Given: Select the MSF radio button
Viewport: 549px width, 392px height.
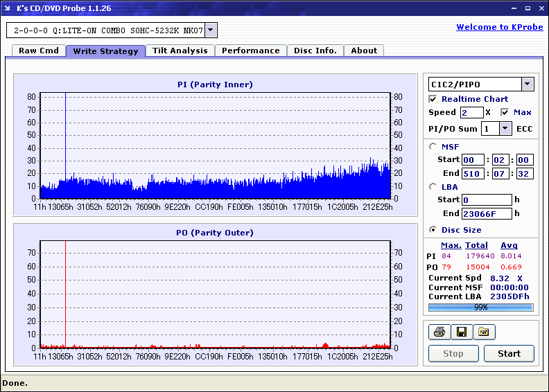Looking at the screenshot, I should (x=433, y=147).
